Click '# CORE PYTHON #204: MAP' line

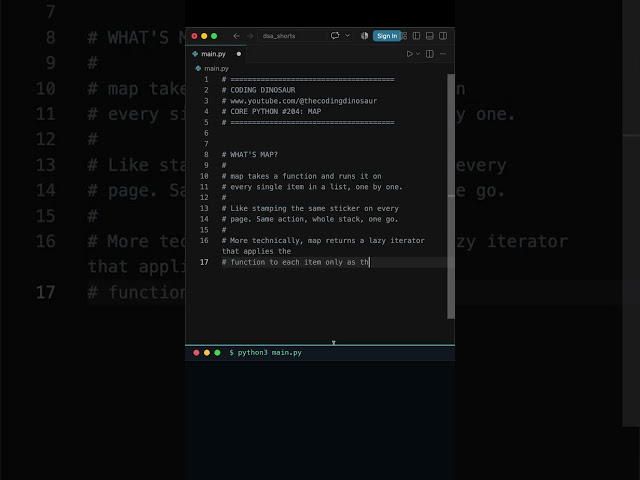pos(271,111)
